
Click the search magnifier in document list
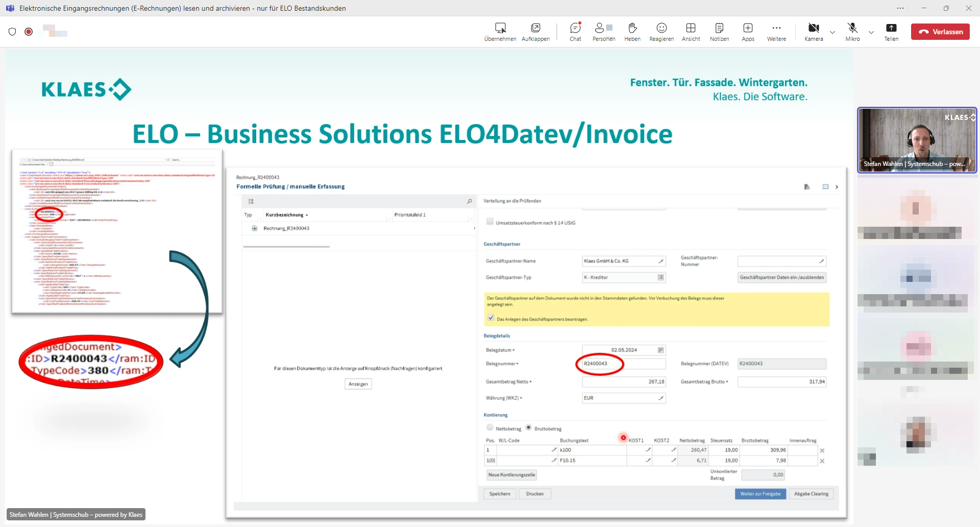[x=470, y=202]
